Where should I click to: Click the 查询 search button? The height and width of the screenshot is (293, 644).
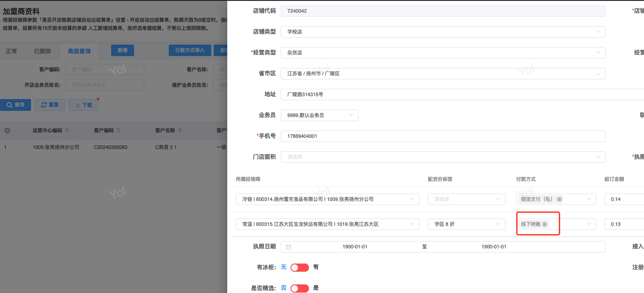16,105
